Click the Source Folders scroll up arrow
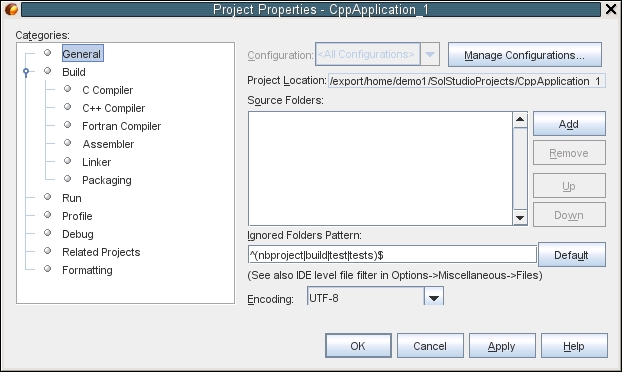 [520, 119]
